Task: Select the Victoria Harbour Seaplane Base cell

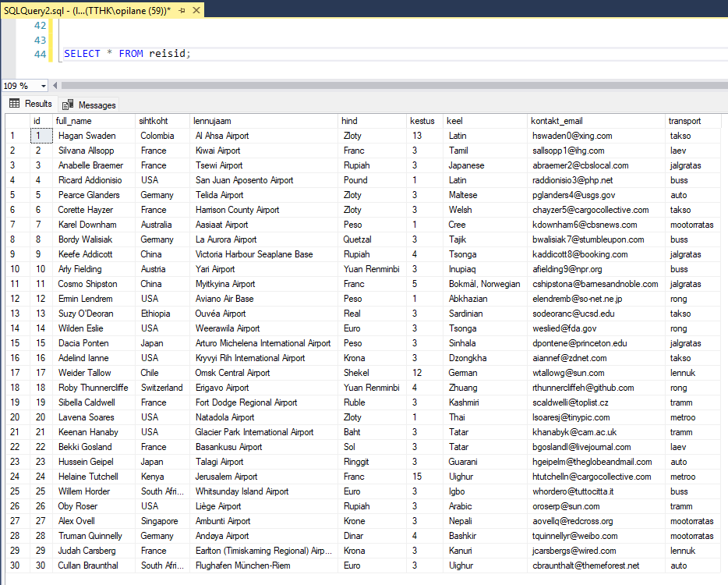Action: pyautogui.click(x=254, y=254)
